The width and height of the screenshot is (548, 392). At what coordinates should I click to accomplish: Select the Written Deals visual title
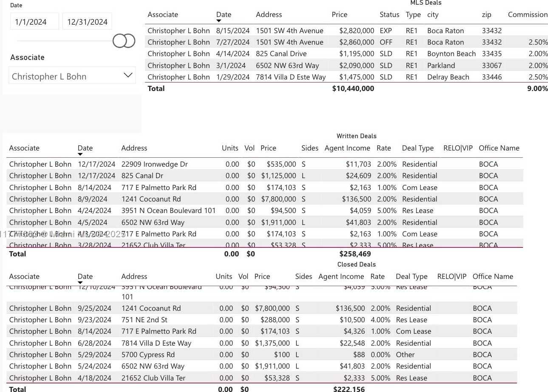click(356, 136)
